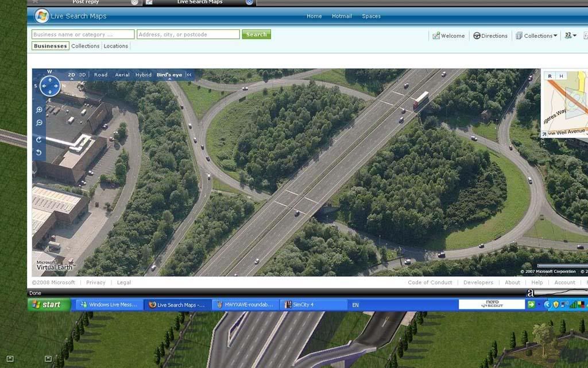Rotate the bird's eye view clockwise

(38, 140)
